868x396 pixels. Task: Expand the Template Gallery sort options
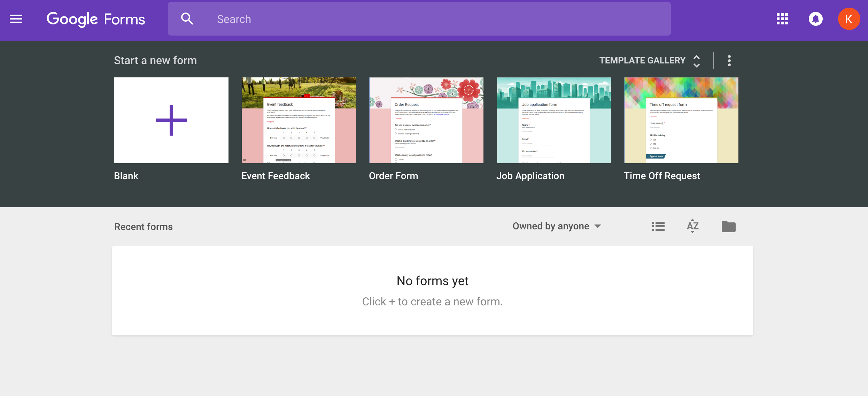[696, 60]
